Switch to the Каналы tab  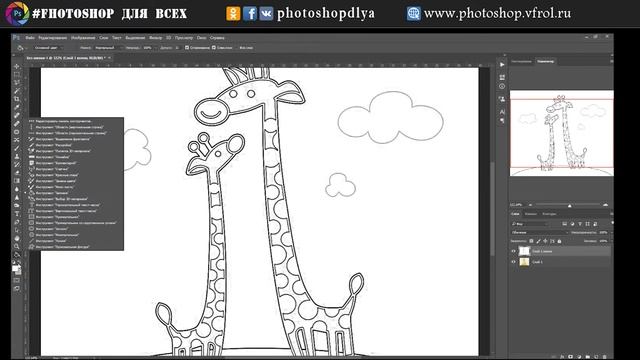[x=531, y=214]
